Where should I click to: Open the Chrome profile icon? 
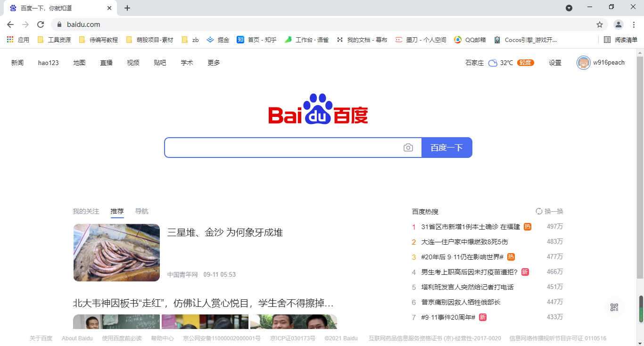coord(618,25)
